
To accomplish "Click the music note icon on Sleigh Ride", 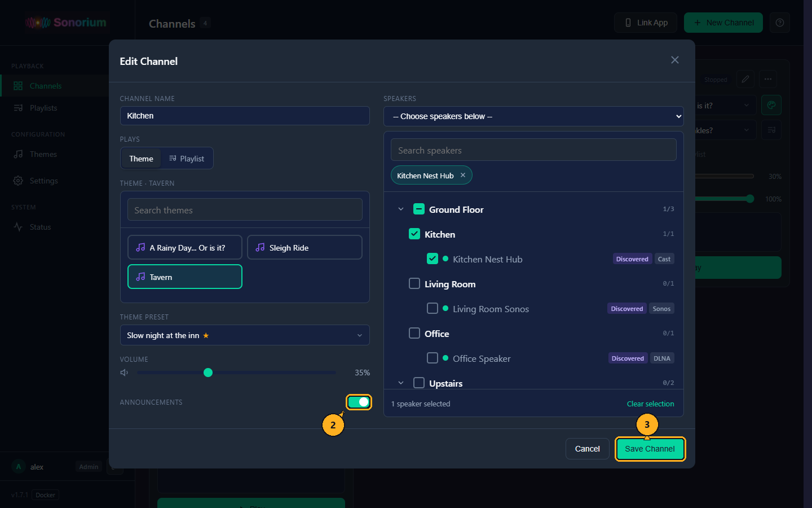I will click(260, 247).
